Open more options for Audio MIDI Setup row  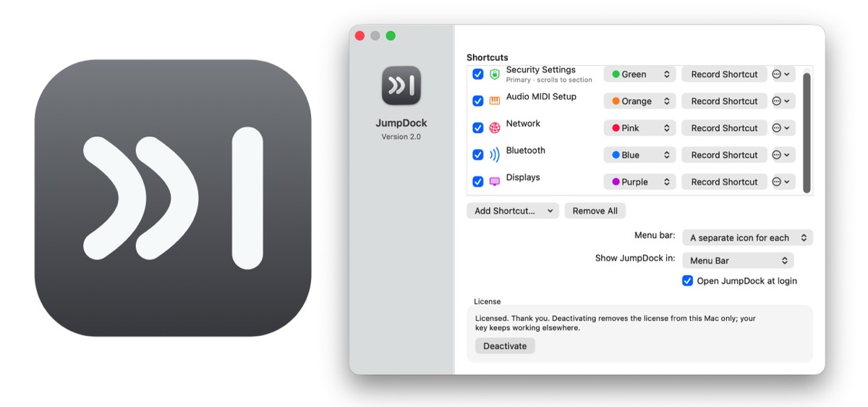(x=783, y=101)
